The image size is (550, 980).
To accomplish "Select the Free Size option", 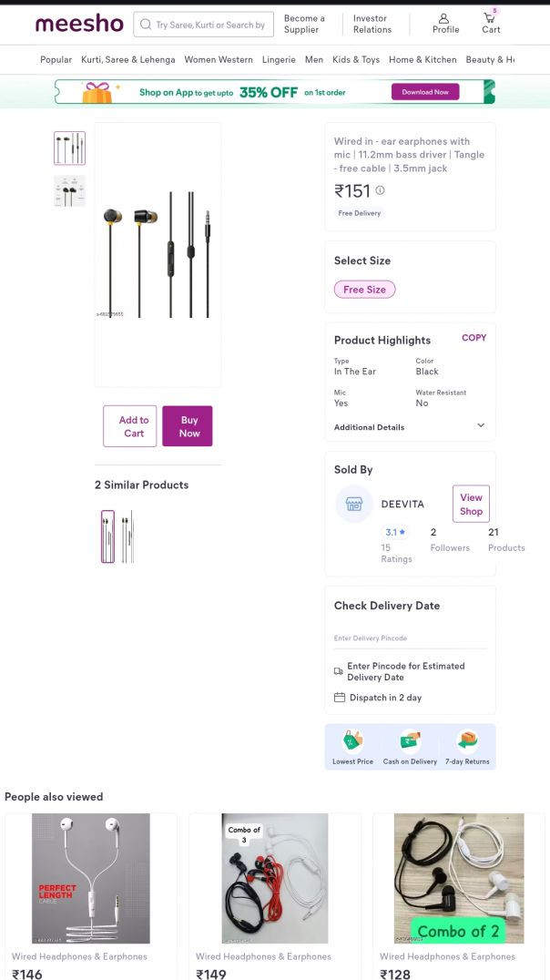I will [364, 290].
